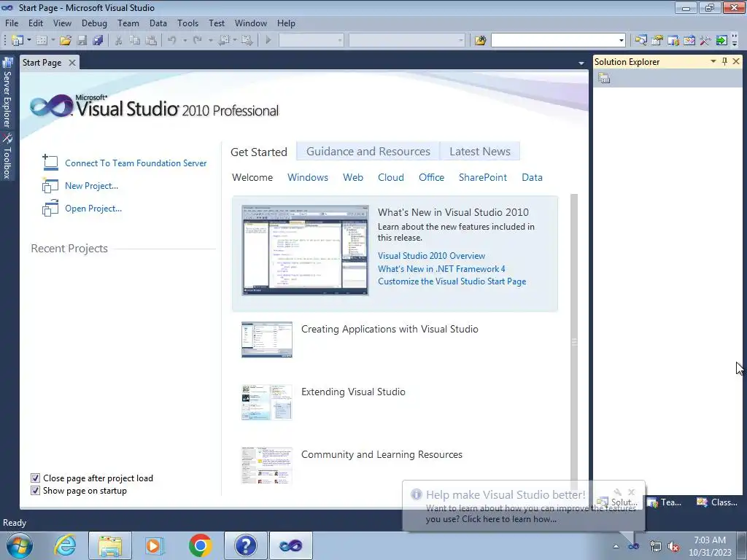Click the Creating Applications with Visual Studio thumbnail

[267, 340]
